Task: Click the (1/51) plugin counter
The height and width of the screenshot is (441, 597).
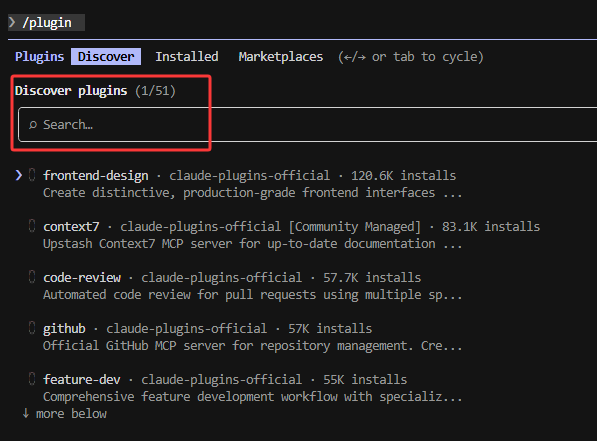Action: point(155,91)
